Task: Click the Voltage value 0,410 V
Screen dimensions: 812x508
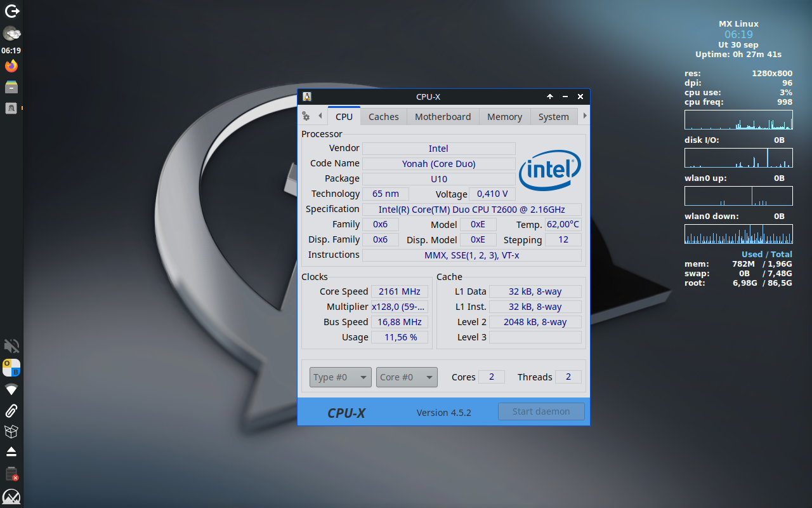Action: pyautogui.click(x=492, y=194)
